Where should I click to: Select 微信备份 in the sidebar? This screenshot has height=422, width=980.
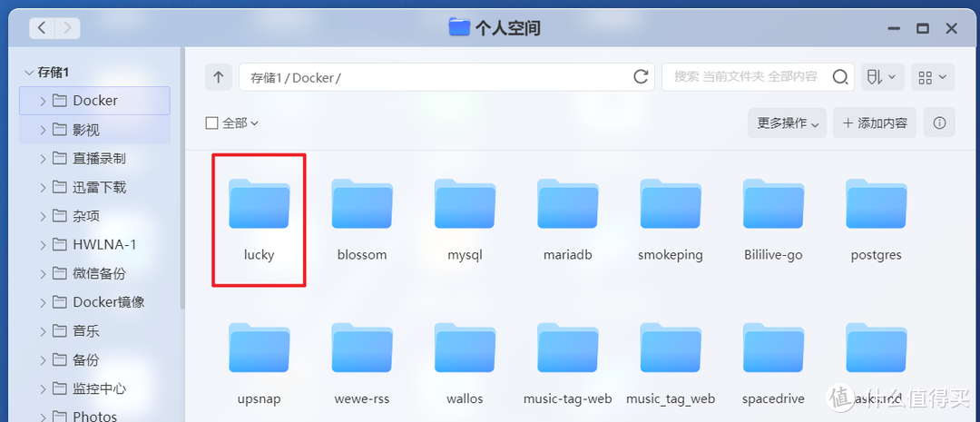click(94, 274)
